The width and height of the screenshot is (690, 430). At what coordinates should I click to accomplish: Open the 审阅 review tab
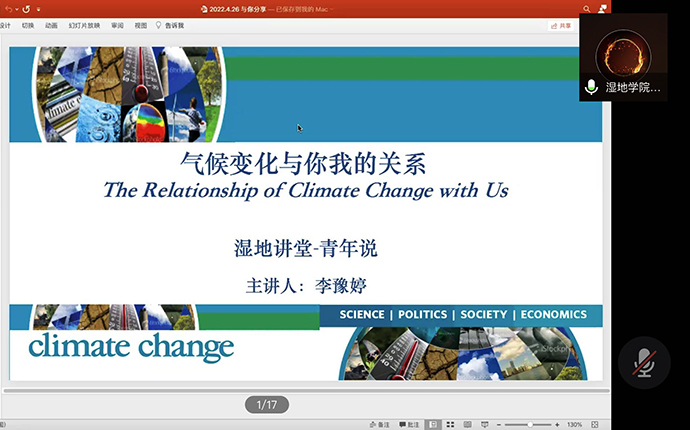point(117,25)
